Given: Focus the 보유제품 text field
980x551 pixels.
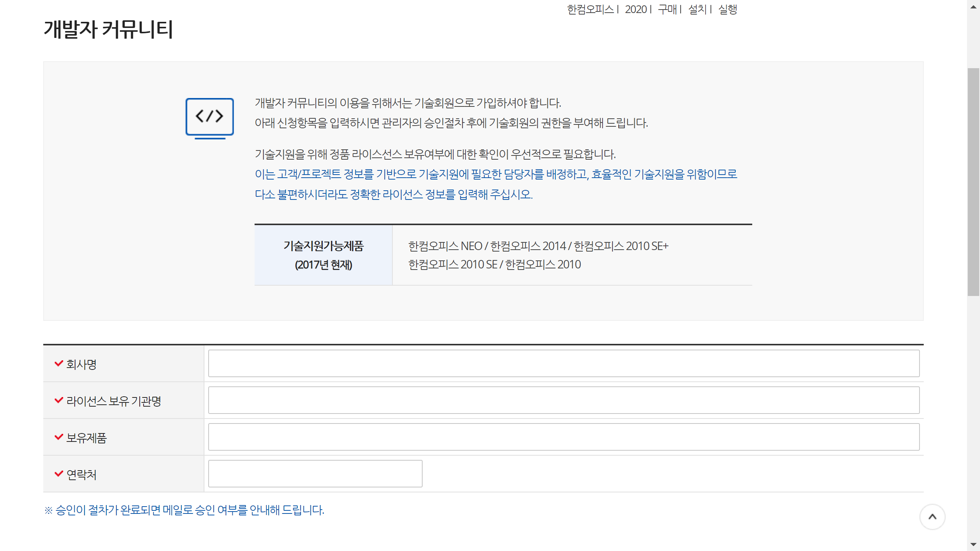Looking at the screenshot, I should point(563,437).
